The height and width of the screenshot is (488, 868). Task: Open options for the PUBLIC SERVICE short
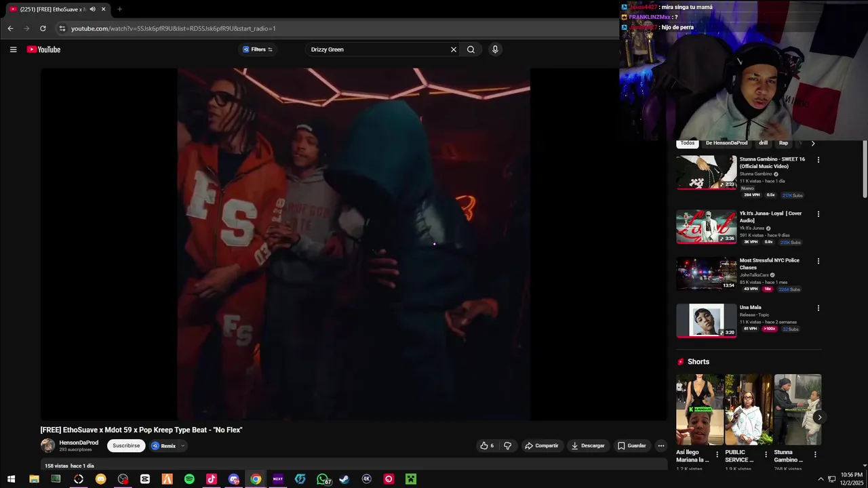(766, 455)
